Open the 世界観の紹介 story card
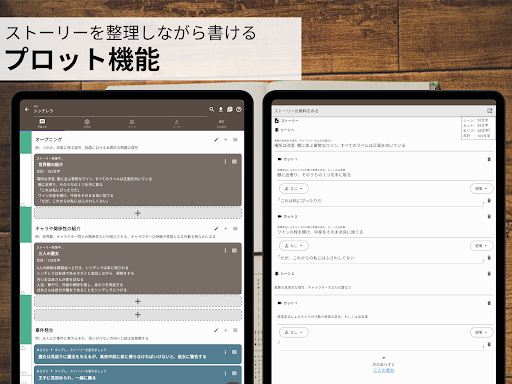 point(138,180)
